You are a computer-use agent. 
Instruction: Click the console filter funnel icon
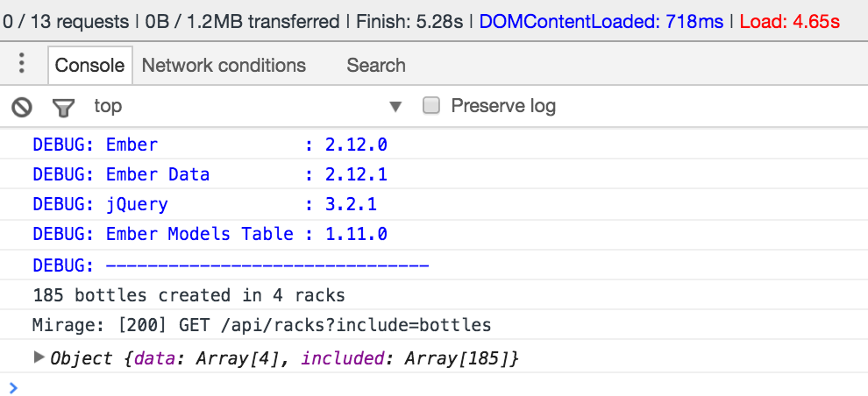click(x=63, y=107)
